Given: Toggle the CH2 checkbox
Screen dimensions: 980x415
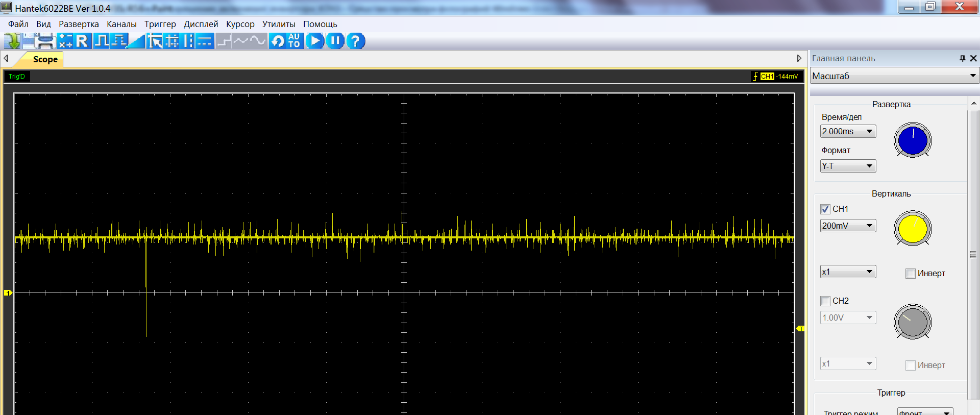Looking at the screenshot, I should click(x=825, y=301).
